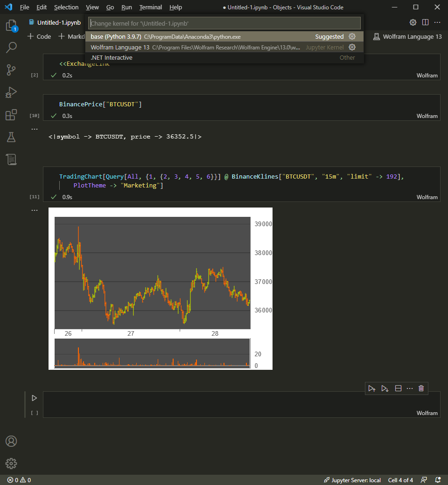The width and height of the screenshot is (448, 485).
Task: Open the Notebook scroll icon view
Action: click(12, 159)
